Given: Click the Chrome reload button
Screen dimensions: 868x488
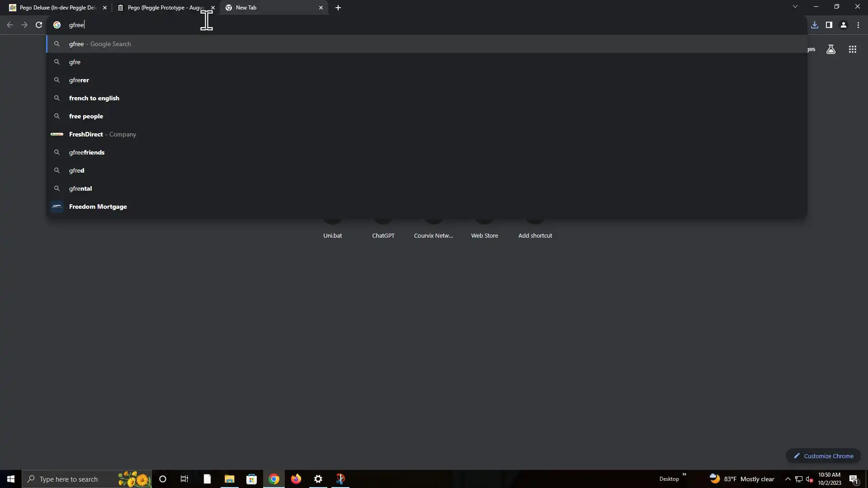Looking at the screenshot, I should click(x=39, y=25).
